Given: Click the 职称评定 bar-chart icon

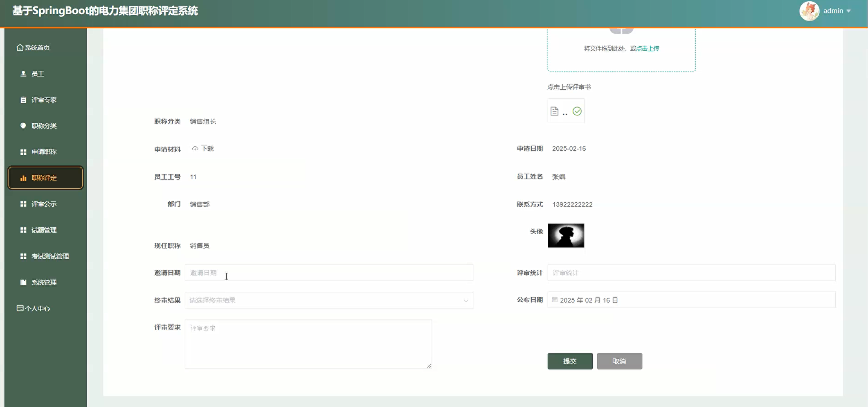Looking at the screenshot, I should [x=23, y=178].
